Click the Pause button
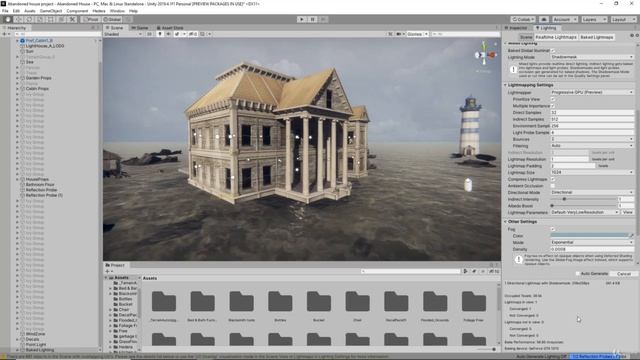The image size is (640, 360). coord(313,19)
